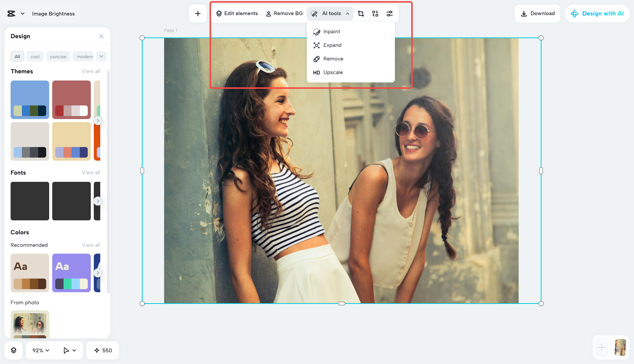The height and width of the screenshot is (364, 634).
Task: Select the cool style filter
Action: [35, 57]
